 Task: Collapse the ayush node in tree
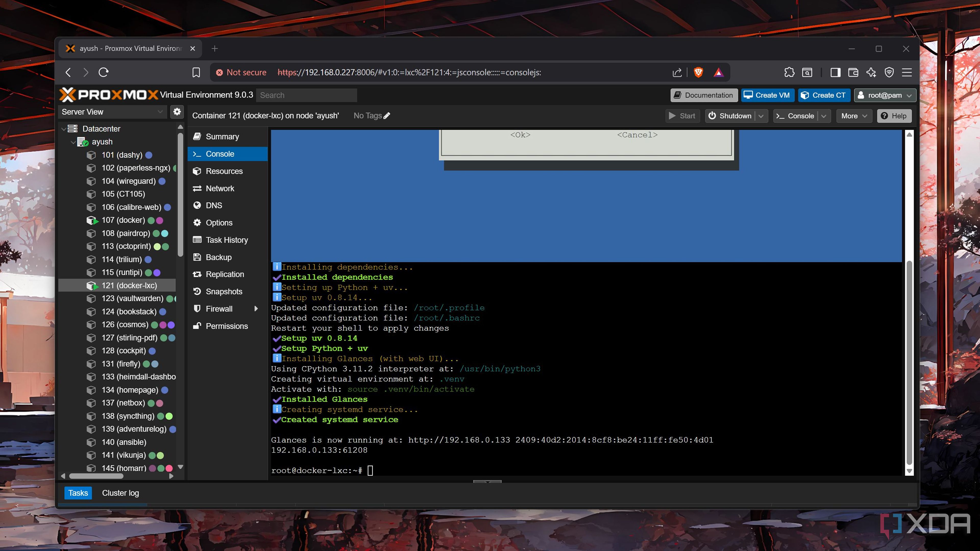(x=73, y=142)
